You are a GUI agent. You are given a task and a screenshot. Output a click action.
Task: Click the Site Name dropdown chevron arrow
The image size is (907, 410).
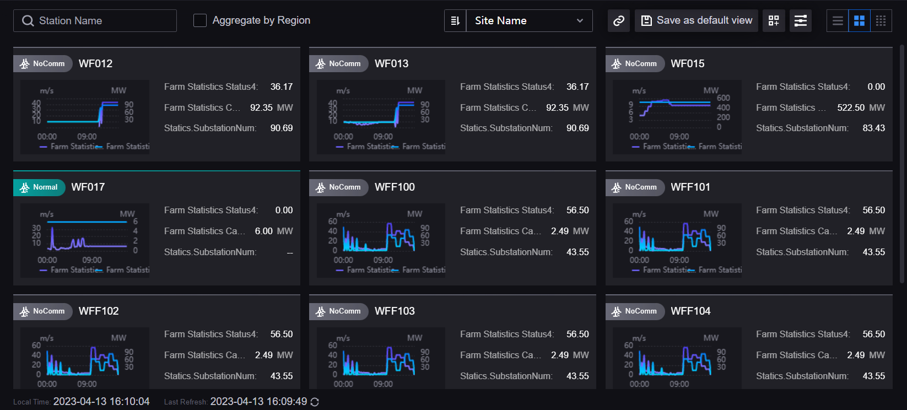point(580,20)
